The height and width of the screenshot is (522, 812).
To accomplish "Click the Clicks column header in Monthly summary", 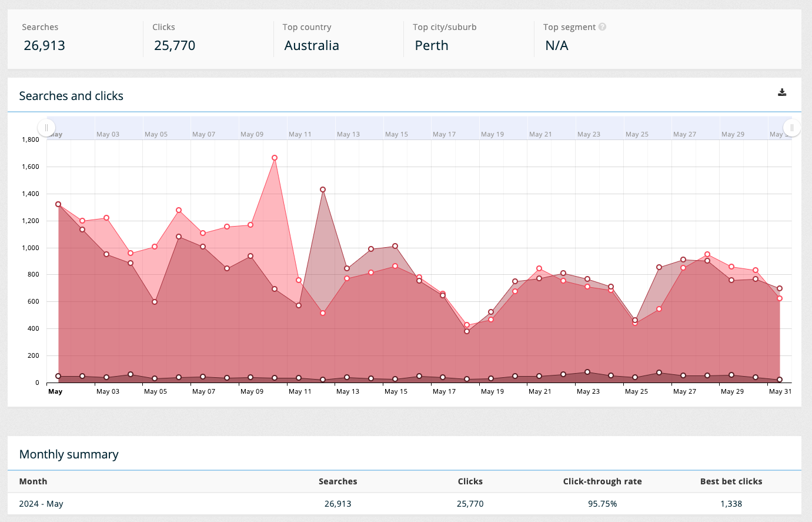I will pyautogui.click(x=470, y=481).
